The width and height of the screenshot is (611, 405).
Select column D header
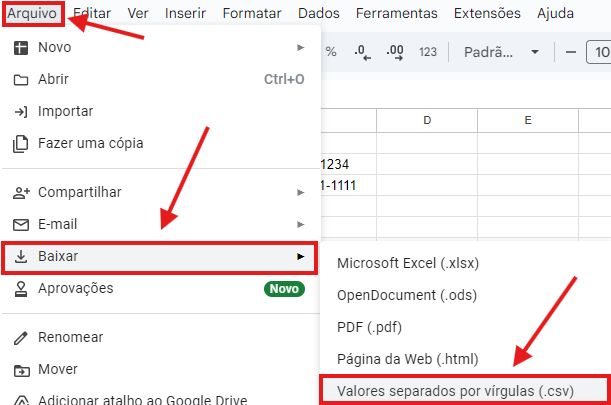pos(427,120)
